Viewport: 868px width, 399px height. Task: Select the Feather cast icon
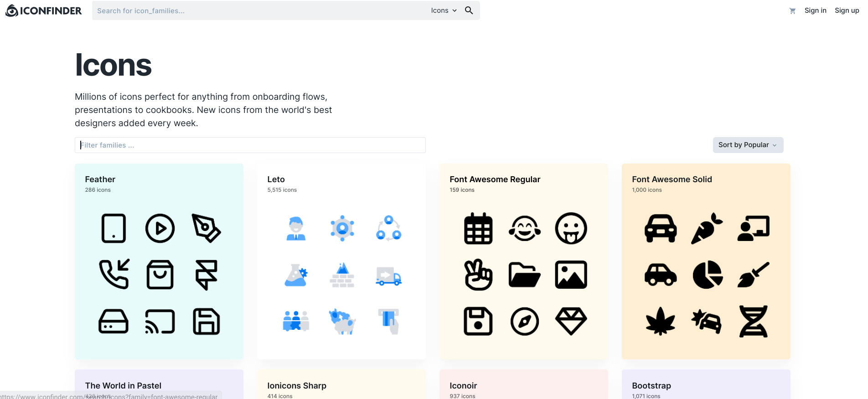160,322
